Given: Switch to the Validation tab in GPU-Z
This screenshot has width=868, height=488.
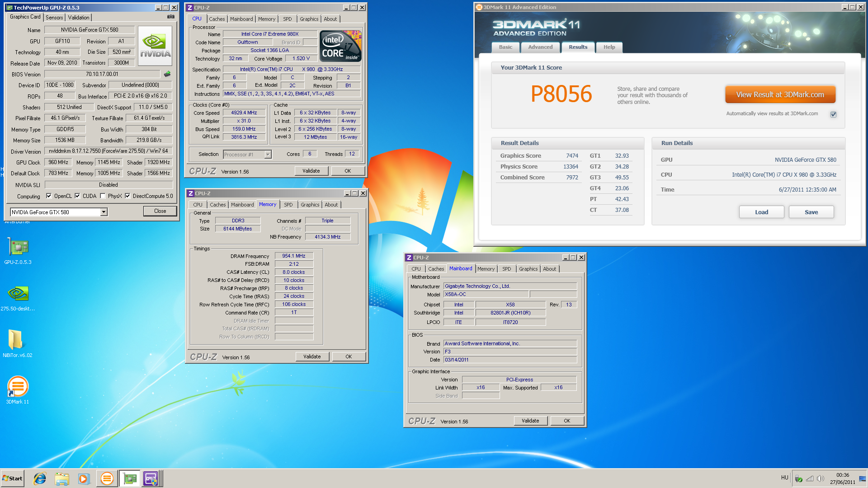Looking at the screenshot, I should pos(79,18).
